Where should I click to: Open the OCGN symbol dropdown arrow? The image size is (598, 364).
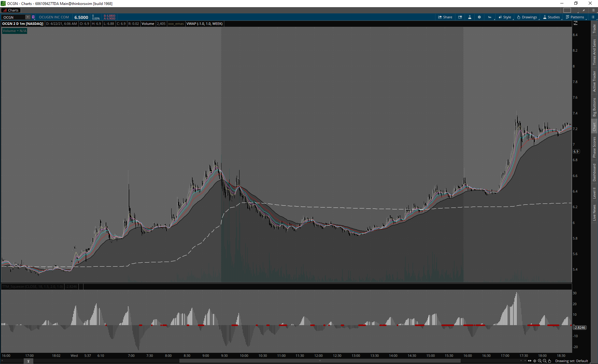point(27,17)
